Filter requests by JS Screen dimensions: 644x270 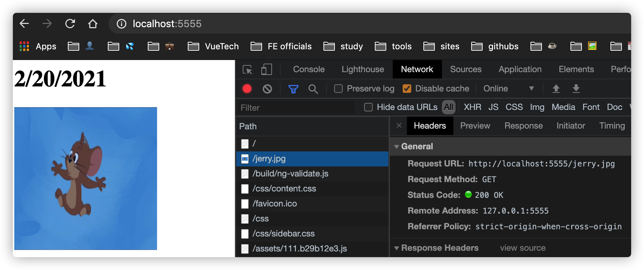click(x=493, y=107)
